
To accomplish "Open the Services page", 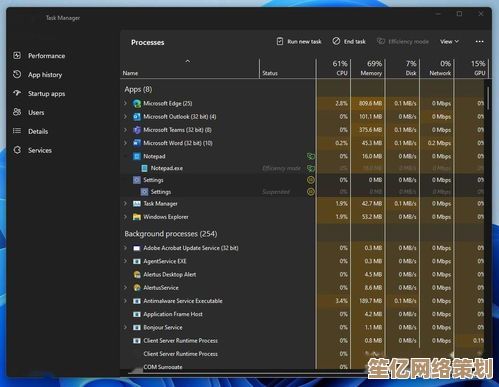I will 40,150.
